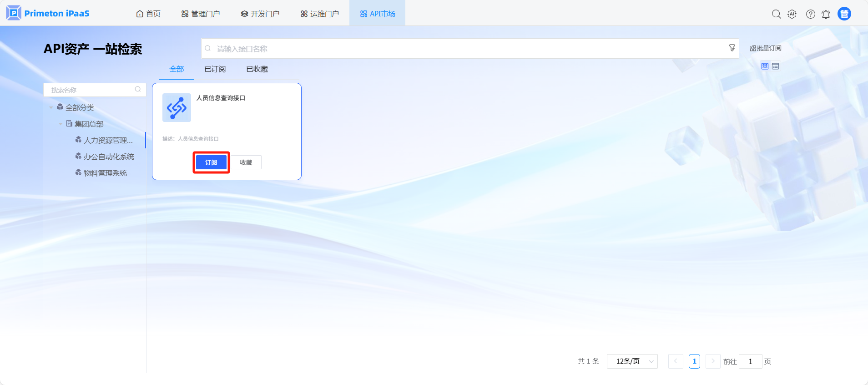Open the notifications bell
The height and width of the screenshot is (385, 868).
pyautogui.click(x=826, y=14)
